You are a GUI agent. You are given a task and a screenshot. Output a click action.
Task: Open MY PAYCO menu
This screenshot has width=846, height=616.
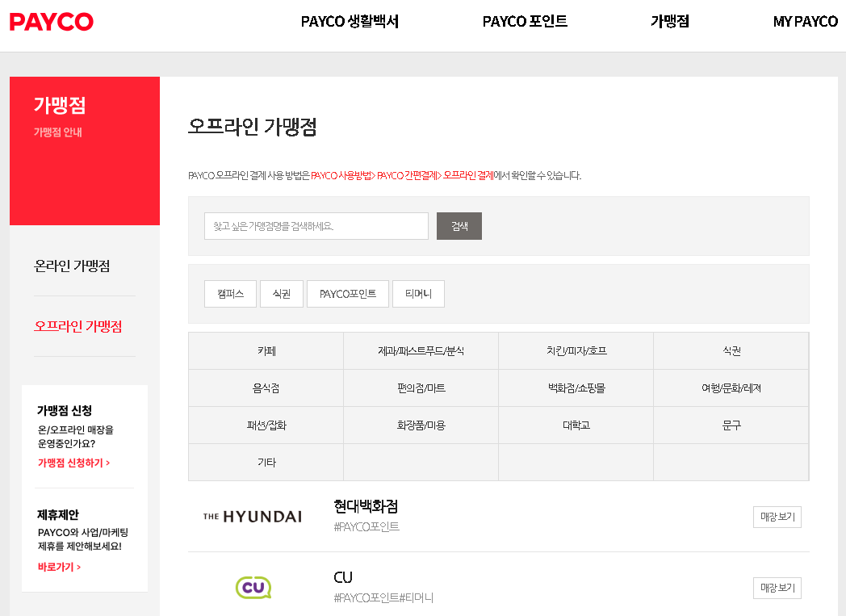805,22
